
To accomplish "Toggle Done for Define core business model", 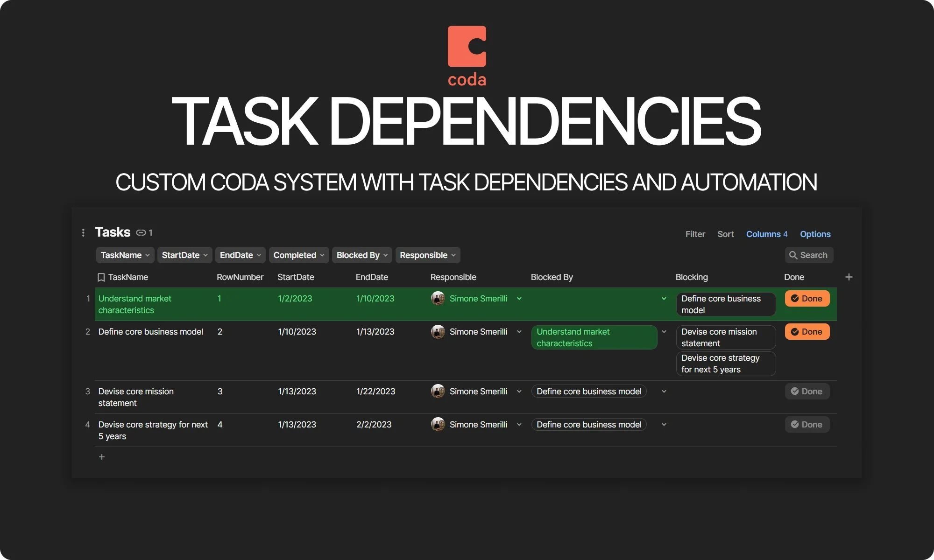I will click(x=807, y=332).
